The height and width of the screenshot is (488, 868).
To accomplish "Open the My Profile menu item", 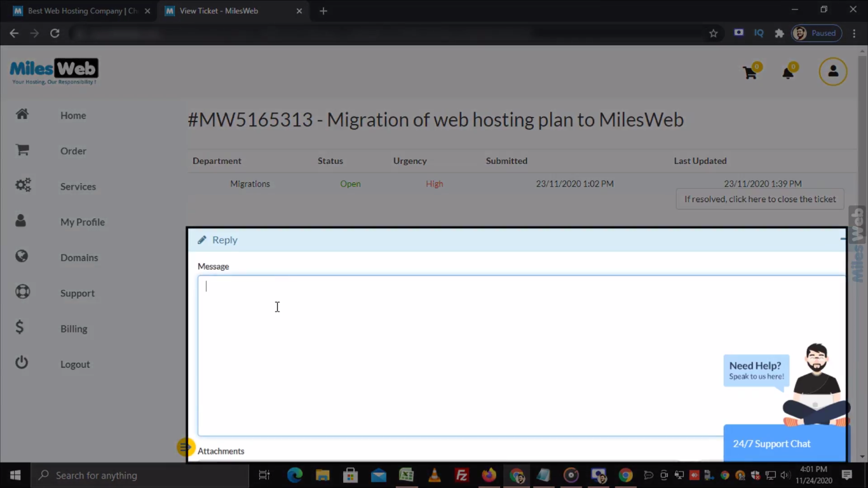I will click(x=83, y=222).
